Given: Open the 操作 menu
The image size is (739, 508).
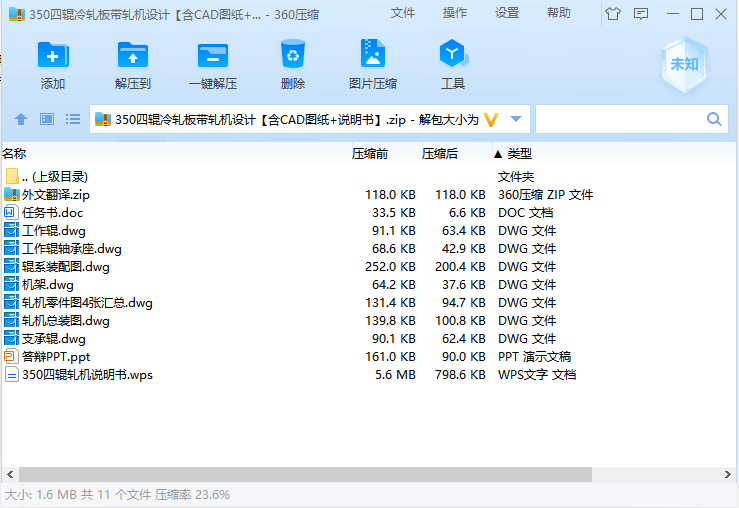Looking at the screenshot, I should 455,13.
